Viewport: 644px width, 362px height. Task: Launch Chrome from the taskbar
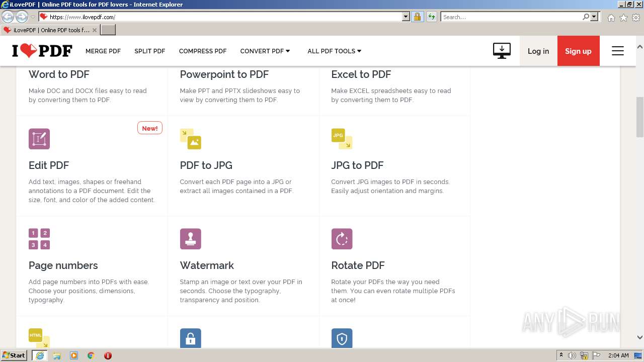pyautogui.click(x=91, y=355)
